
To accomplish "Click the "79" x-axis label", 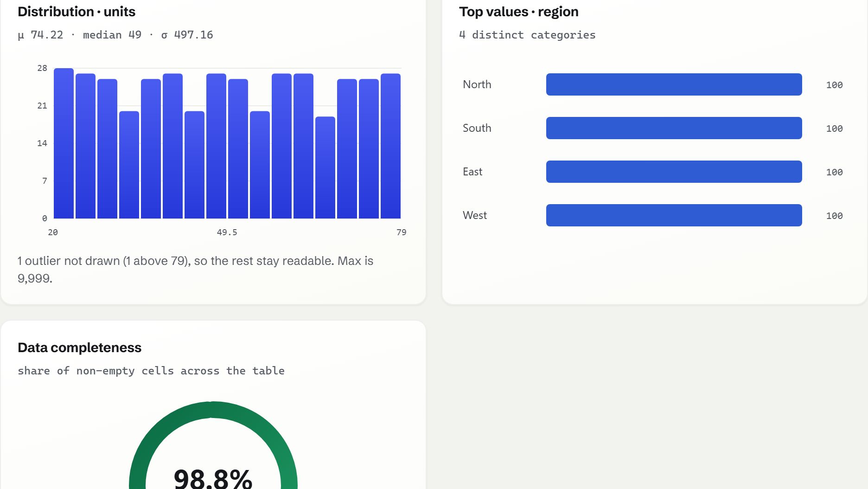I will pos(402,232).
